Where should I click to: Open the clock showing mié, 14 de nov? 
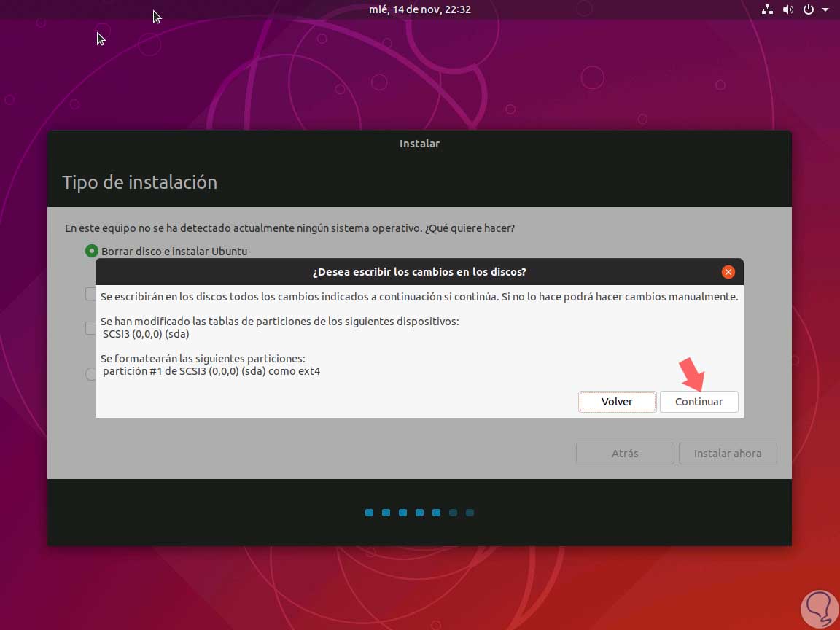(x=420, y=9)
